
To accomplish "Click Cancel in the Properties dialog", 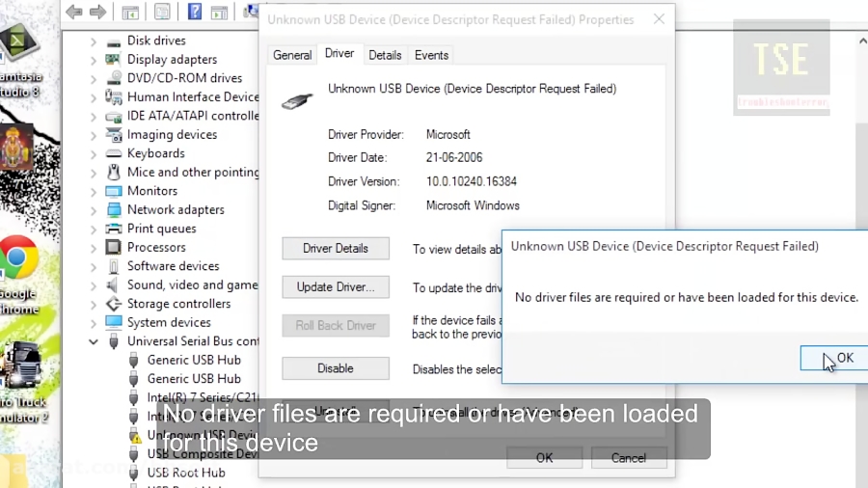I will coord(628,458).
